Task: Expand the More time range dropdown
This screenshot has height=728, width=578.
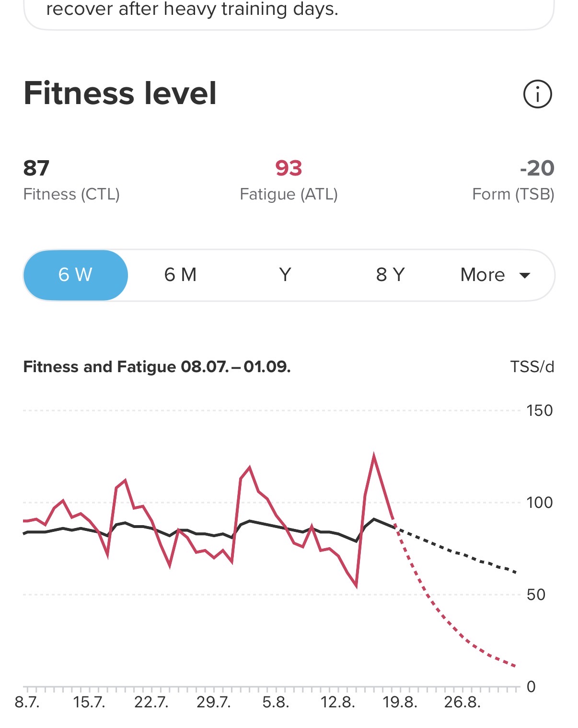Action: tap(495, 275)
